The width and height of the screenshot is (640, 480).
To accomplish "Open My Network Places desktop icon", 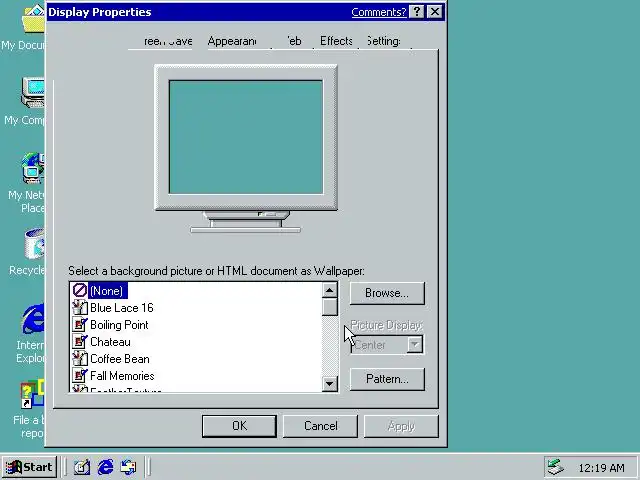I will click(x=33, y=168).
